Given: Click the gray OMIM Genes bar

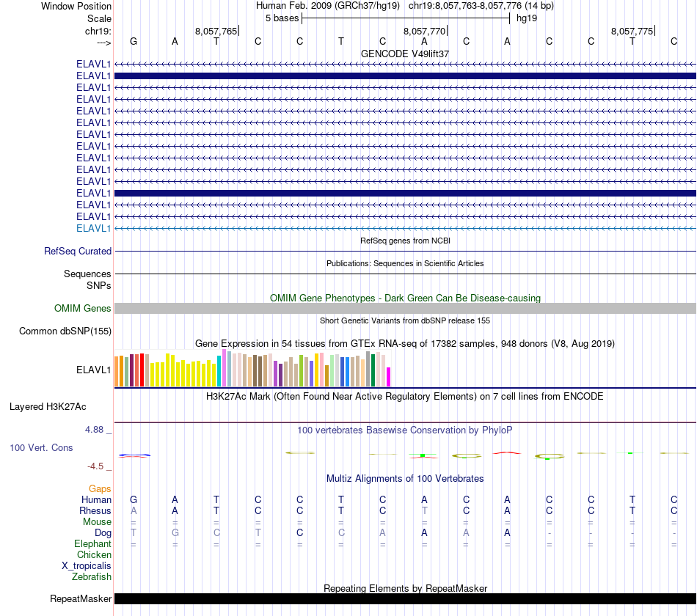Looking at the screenshot, I should [x=406, y=309].
